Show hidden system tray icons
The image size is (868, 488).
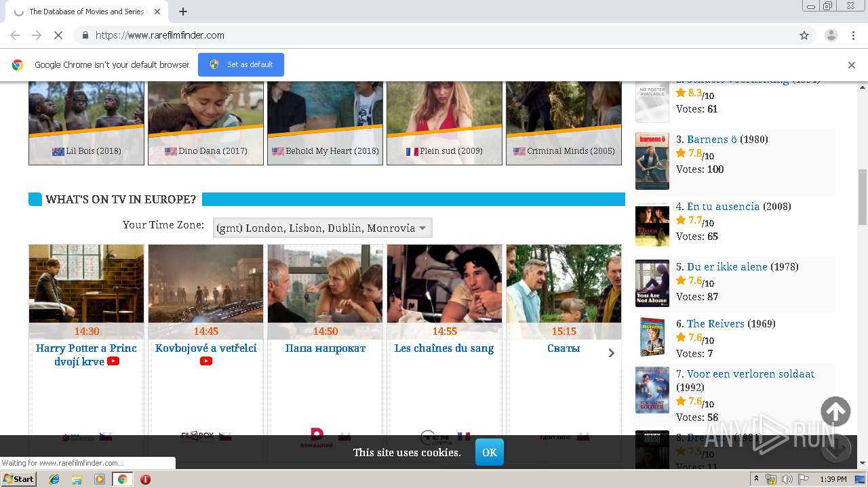click(756, 479)
